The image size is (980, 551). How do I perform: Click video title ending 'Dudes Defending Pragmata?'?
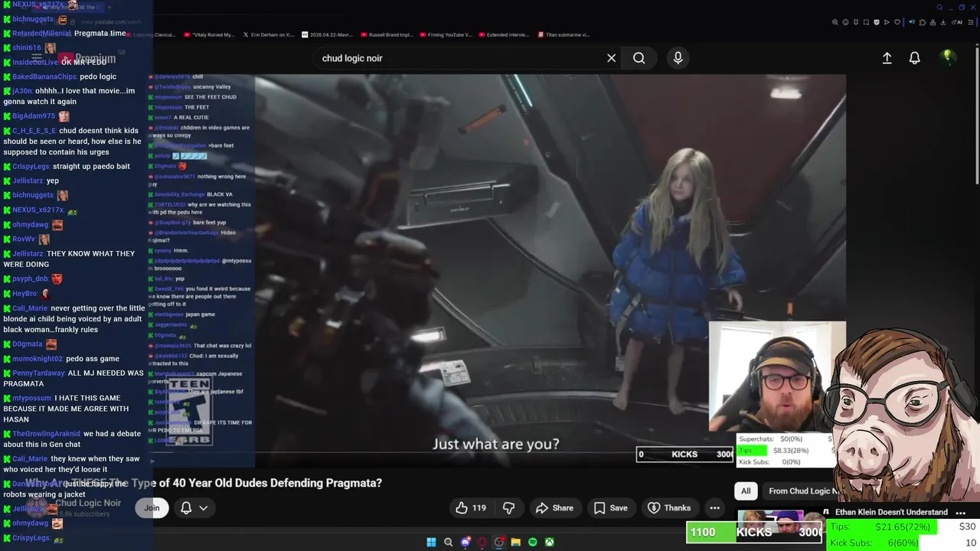[x=204, y=483]
